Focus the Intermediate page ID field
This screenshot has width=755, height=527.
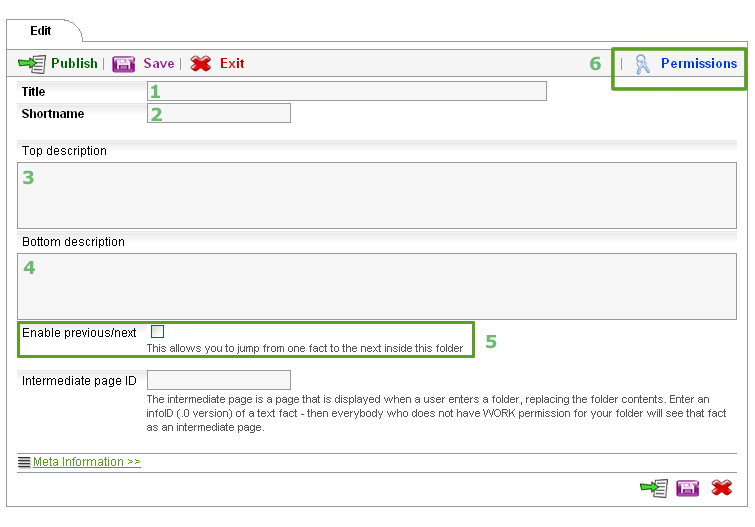click(218, 380)
